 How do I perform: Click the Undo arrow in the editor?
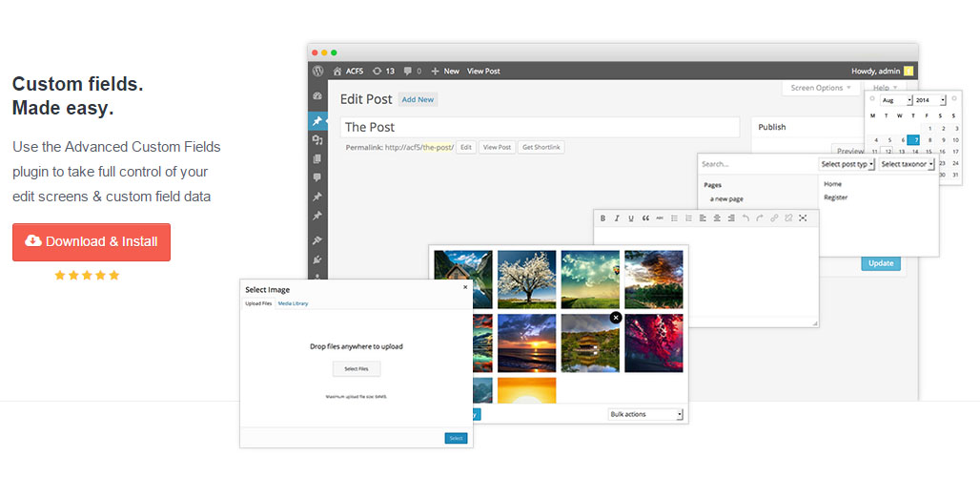pyautogui.click(x=745, y=218)
